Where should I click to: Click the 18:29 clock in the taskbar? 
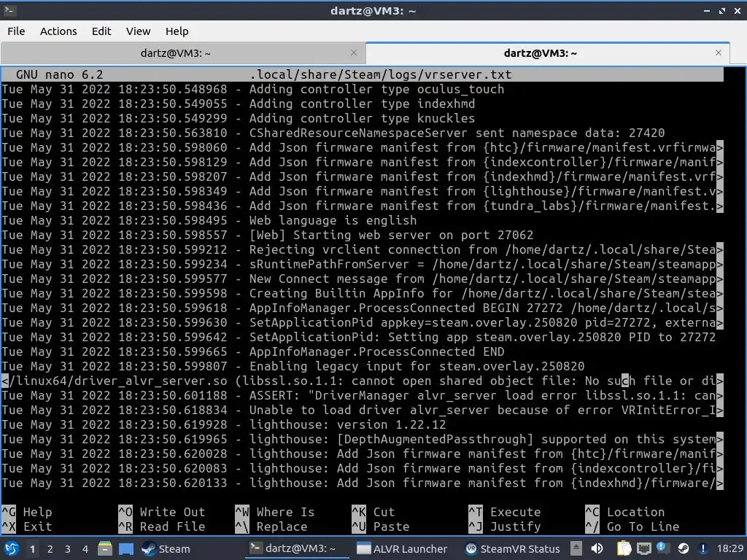click(x=729, y=548)
